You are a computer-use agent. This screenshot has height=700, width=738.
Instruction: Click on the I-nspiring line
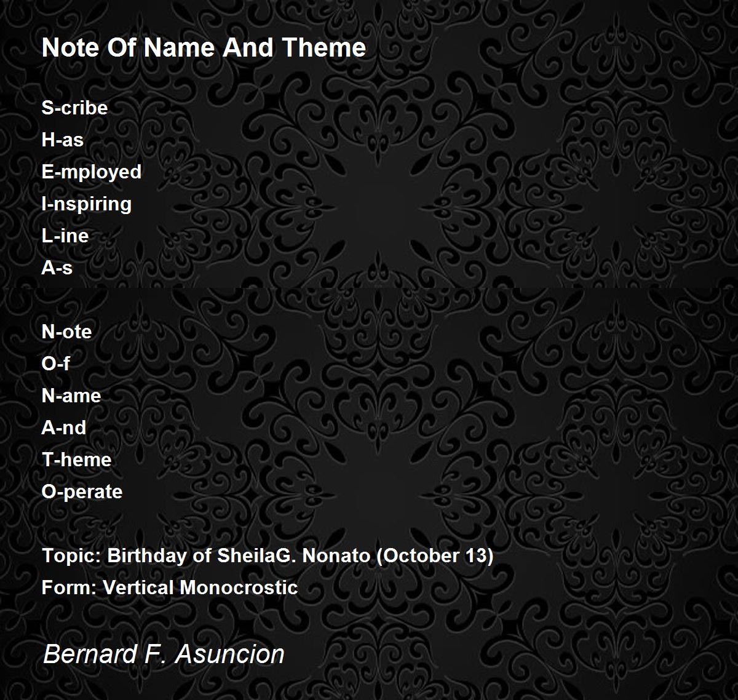tap(87, 204)
